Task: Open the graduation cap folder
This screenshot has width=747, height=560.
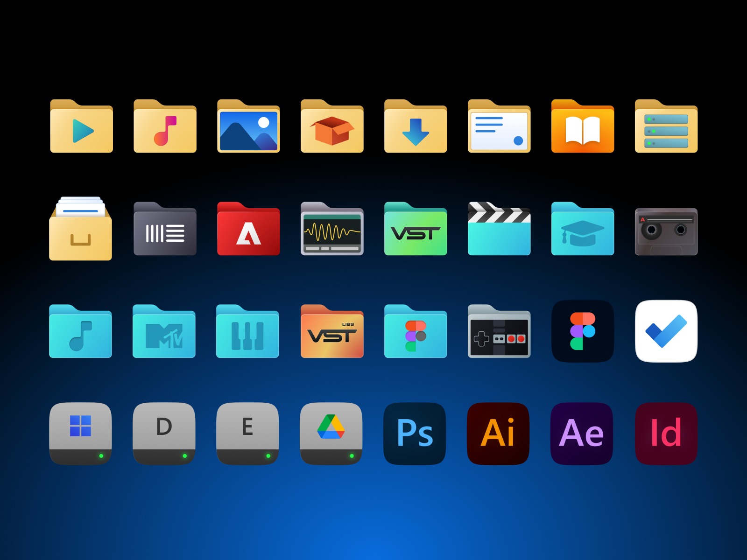Action: click(x=583, y=229)
